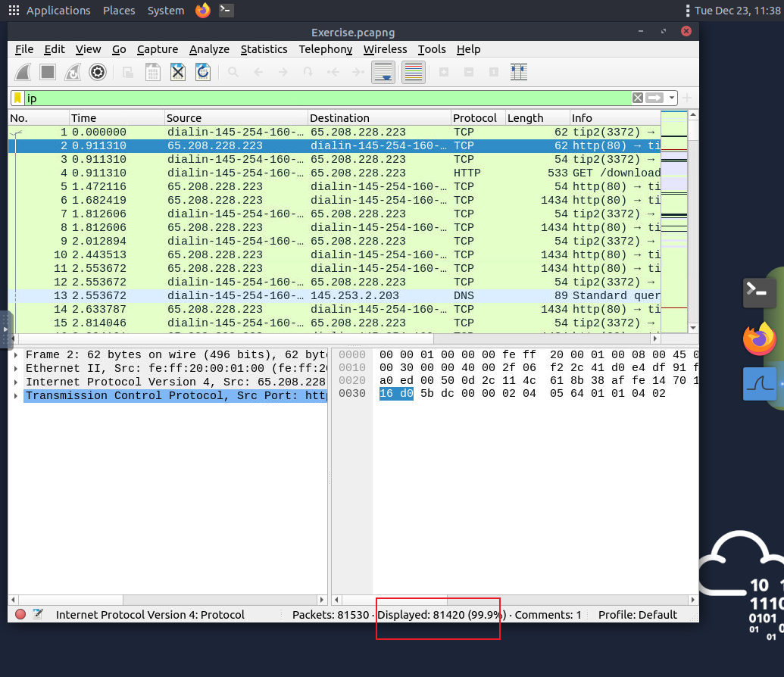
Task: Open the View menu
Action: (x=88, y=49)
